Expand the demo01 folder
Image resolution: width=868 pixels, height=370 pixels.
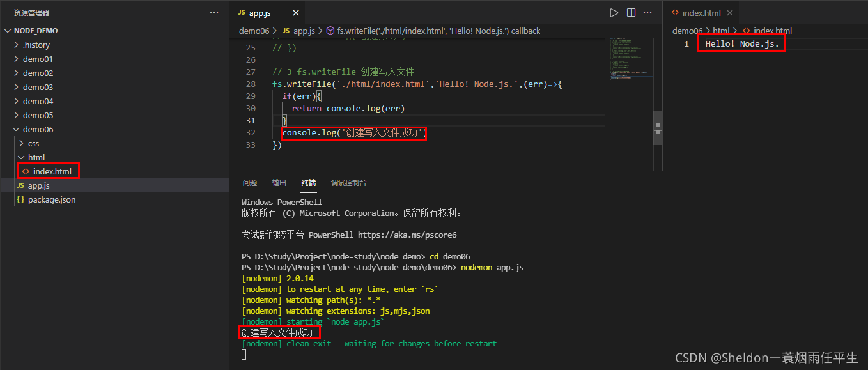[17, 59]
